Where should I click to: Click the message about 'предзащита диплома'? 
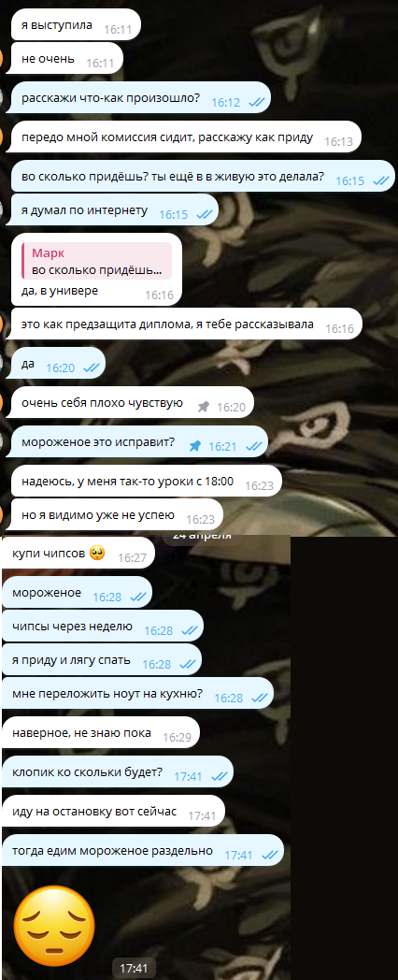[186, 325]
